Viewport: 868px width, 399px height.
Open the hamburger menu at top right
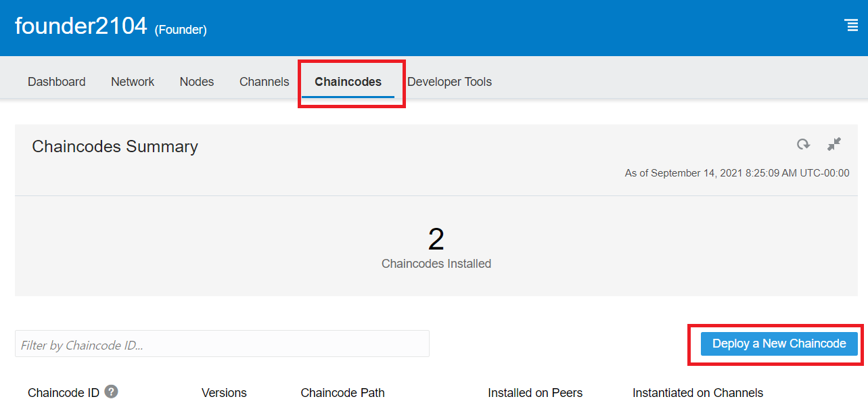pyautogui.click(x=850, y=25)
